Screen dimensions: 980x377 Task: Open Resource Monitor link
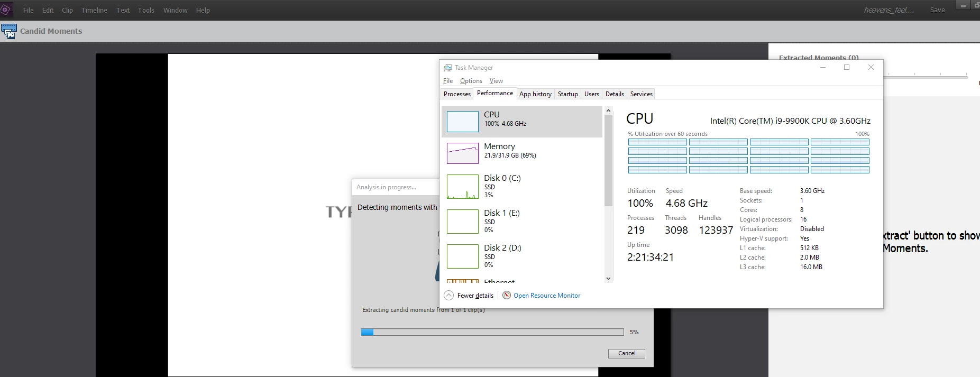coord(547,296)
